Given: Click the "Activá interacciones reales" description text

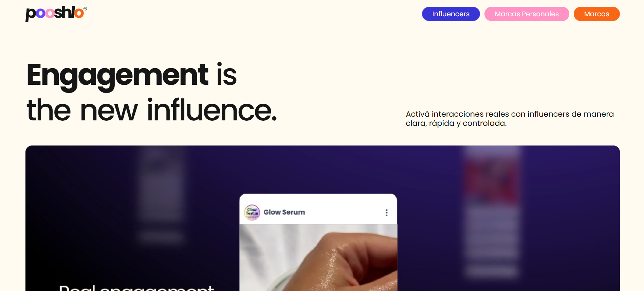Looking at the screenshot, I should click(509, 114).
